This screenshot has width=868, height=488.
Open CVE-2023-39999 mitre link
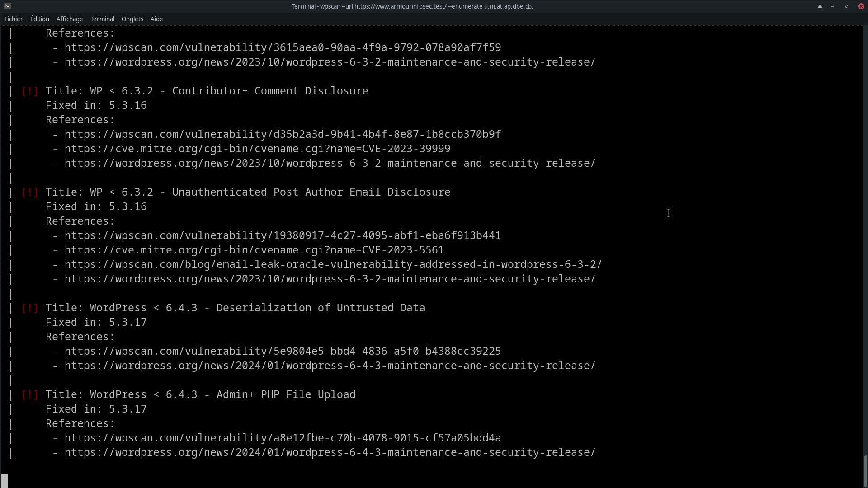(257, 149)
